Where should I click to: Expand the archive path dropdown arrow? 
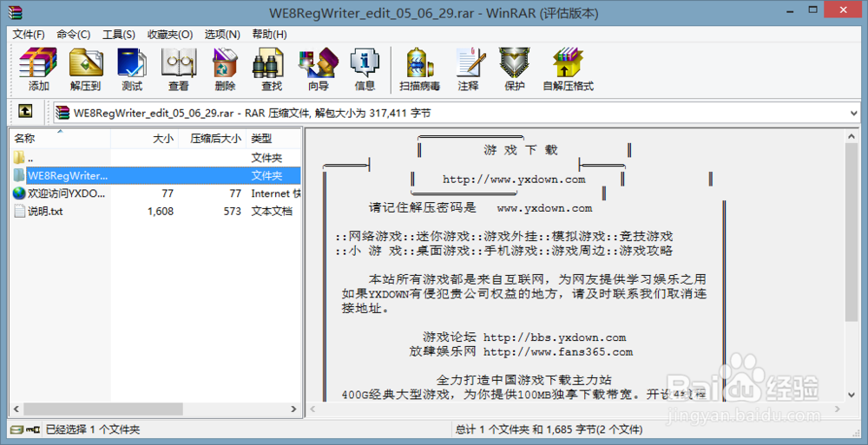click(x=853, y=113)
